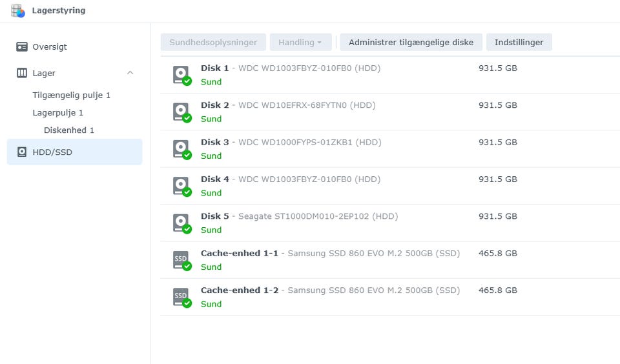Viewport: 620px width, 364px height.
Task: Click the Oversigt sidebar icon
Action: pyautogui.click(x=22, y=47)
